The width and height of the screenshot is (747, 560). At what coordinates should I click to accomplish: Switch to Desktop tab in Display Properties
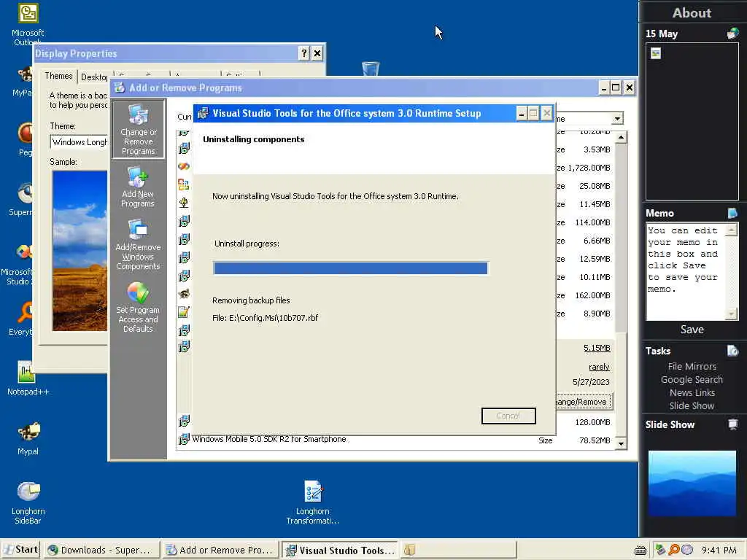(94, 77)
